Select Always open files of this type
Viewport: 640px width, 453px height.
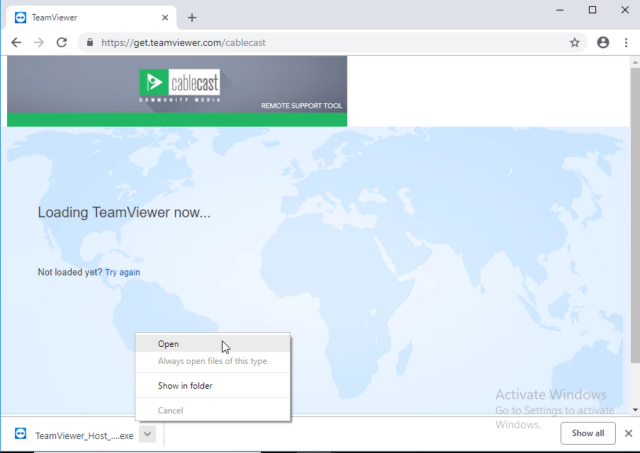pos(213,361)
